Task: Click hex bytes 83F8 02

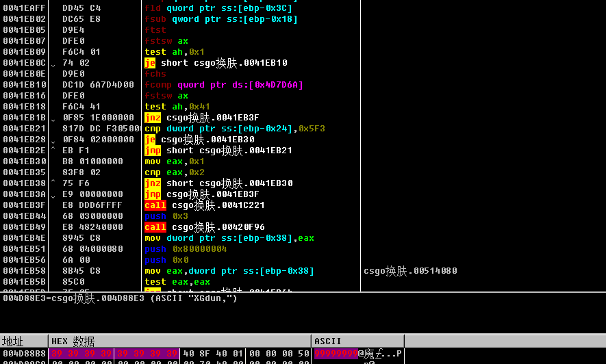Action: tap(81, 172)
